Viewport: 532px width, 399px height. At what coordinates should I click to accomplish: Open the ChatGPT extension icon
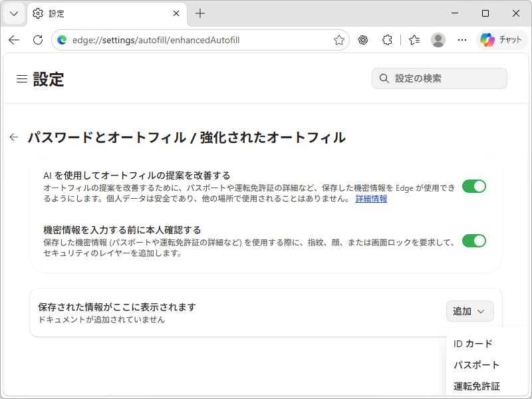click(x=363, y=40)
